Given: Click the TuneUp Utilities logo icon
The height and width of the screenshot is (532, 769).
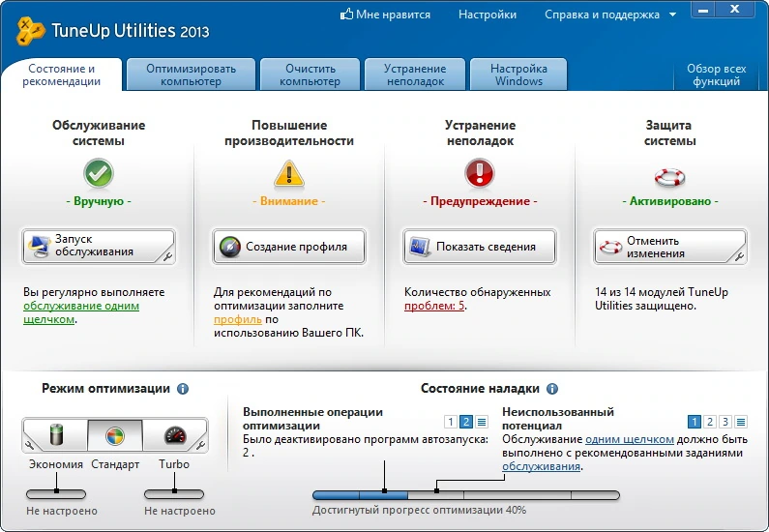Looking at the screenshot, I should (x=30, y=31).
